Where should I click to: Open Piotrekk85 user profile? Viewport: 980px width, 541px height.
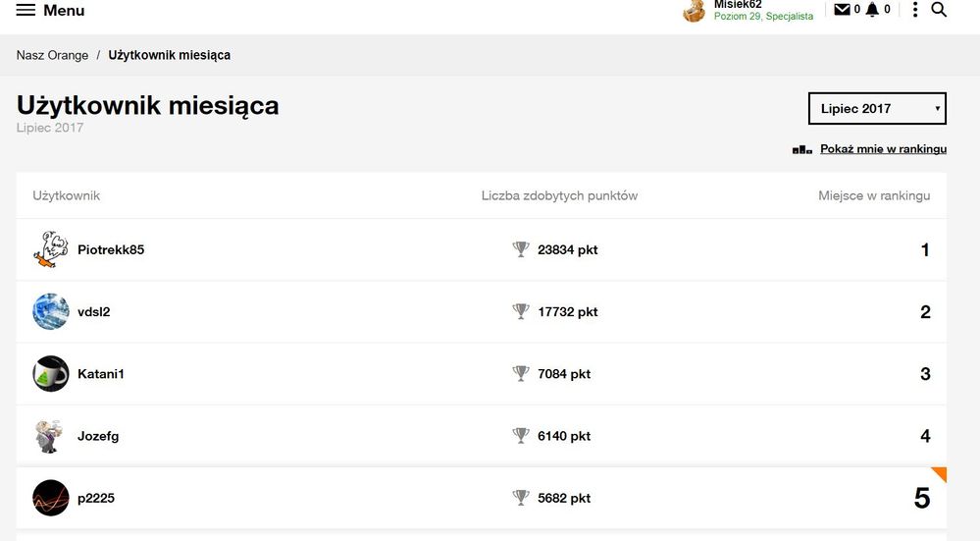pyautogui.click(x=111, y=249)
